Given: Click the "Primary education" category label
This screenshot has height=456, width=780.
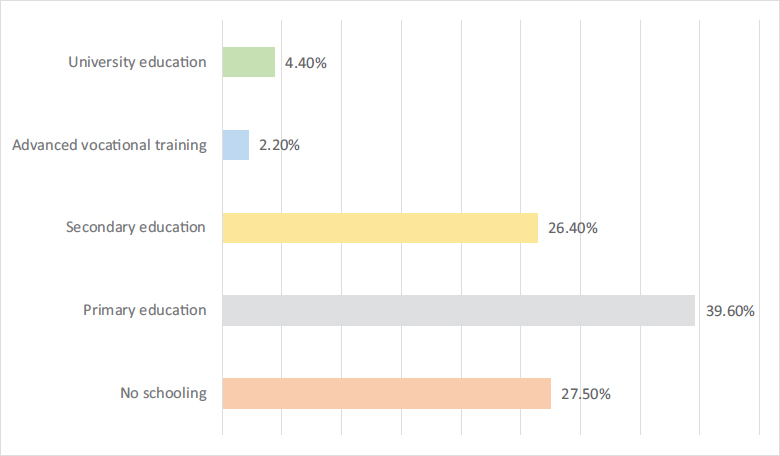Looking at the screenshot, I should pos(145,310).
